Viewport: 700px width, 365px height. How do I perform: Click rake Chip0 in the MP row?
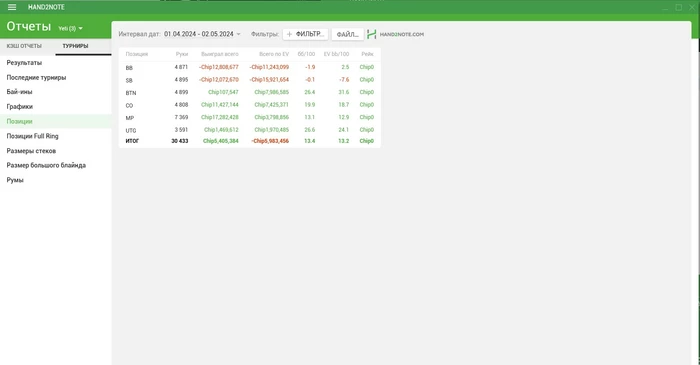point(367,117)
